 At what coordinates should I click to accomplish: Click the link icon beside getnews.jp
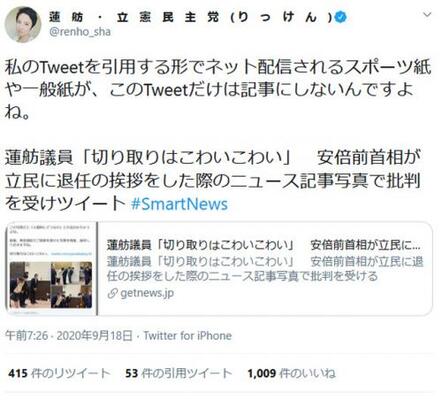(113, 293)
